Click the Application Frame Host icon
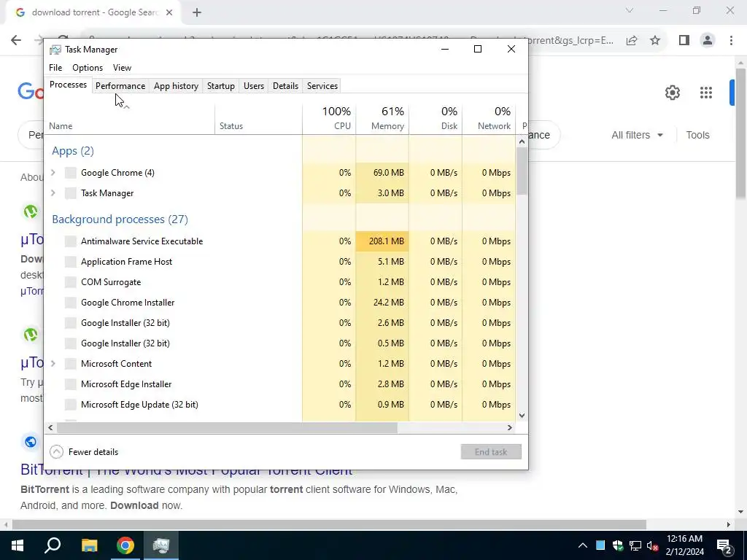Image resolution: width=747 pixels, height=560 pixels. coord(71,262)
